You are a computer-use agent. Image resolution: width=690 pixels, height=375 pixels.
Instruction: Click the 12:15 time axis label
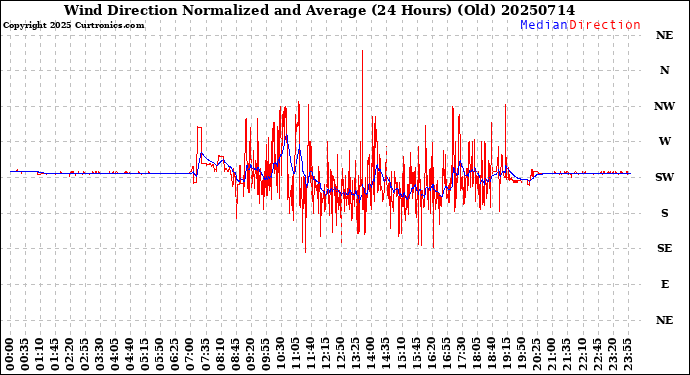(x=326, y=354)
